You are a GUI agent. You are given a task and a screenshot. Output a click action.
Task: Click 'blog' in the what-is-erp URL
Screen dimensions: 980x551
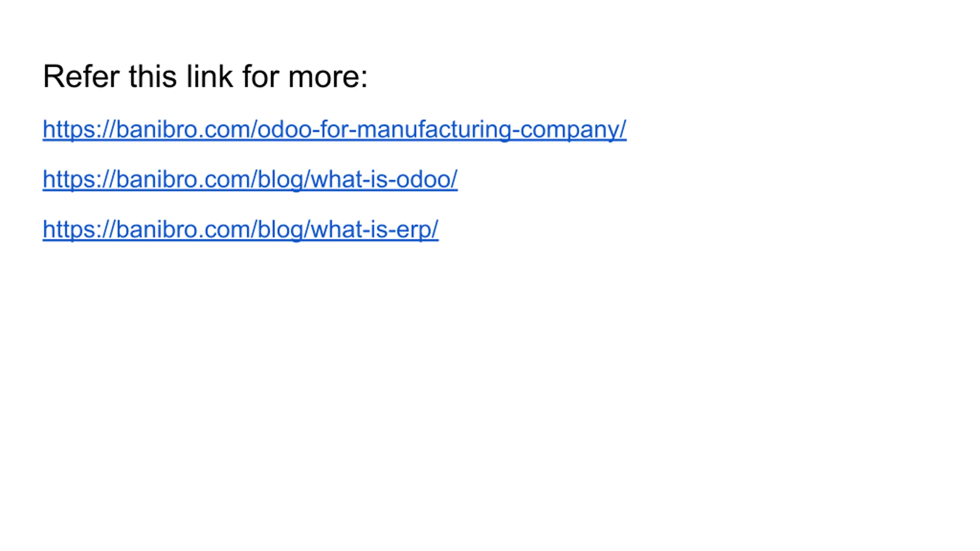281,229
